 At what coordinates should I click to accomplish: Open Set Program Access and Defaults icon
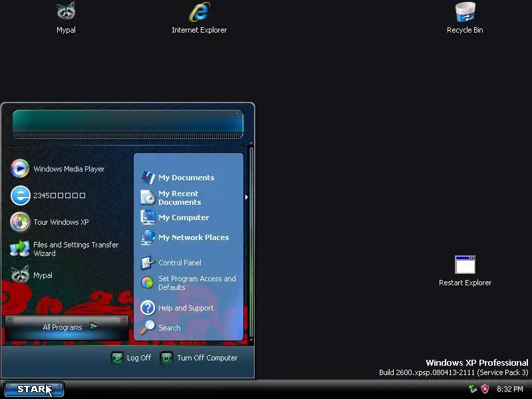click(147, 283)
